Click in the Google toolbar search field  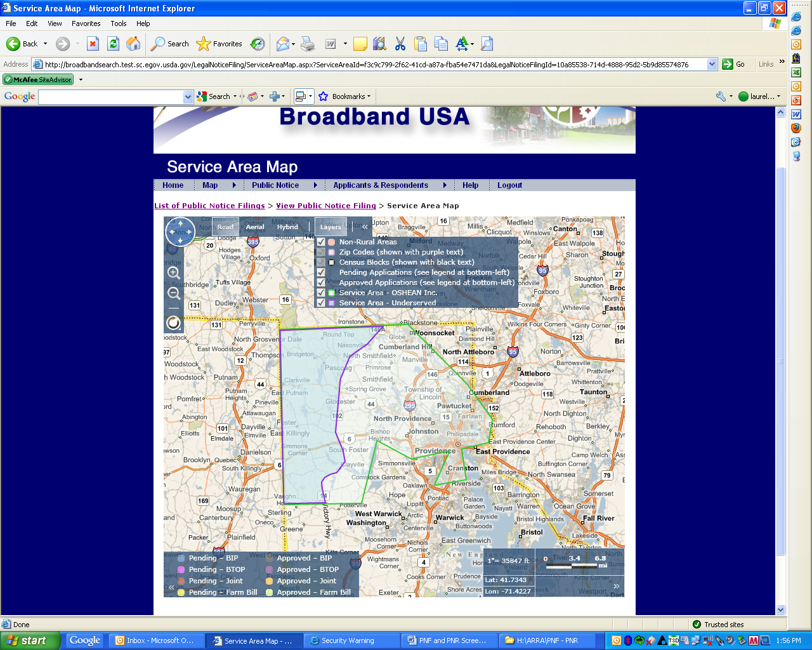click(111, 96)
